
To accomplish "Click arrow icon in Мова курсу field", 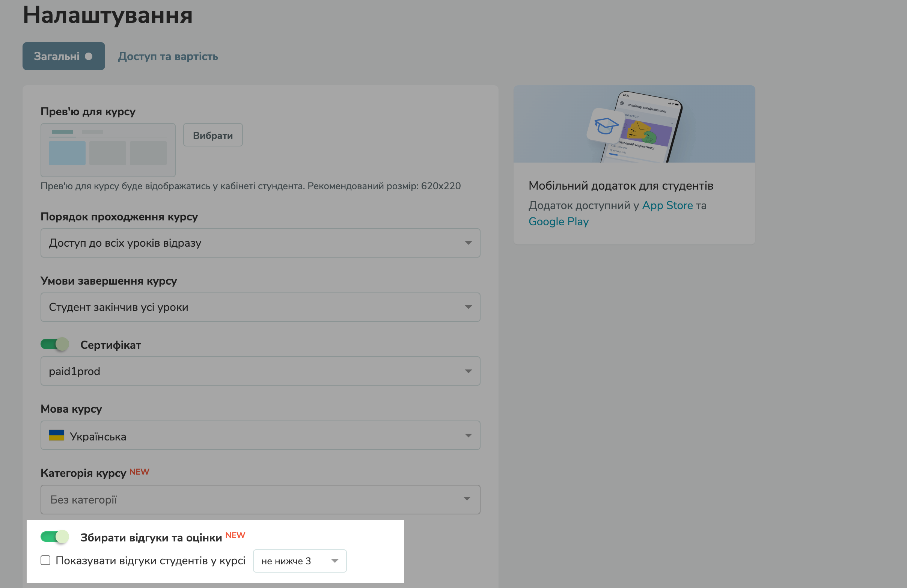I will point(468,436).
